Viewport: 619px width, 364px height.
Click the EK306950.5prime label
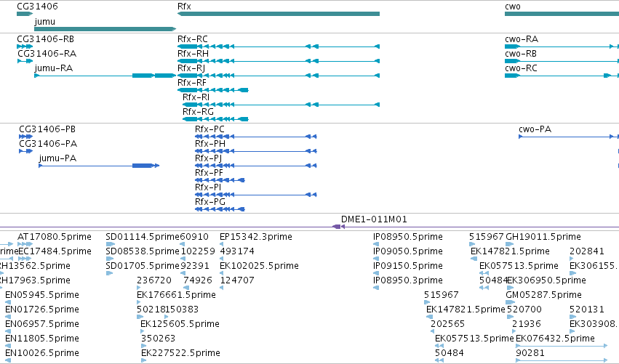point(547,280)
